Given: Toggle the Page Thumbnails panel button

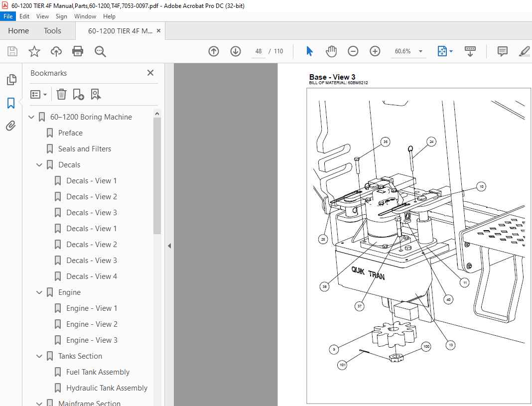Looking at the screenshot, I should point(11,80).
